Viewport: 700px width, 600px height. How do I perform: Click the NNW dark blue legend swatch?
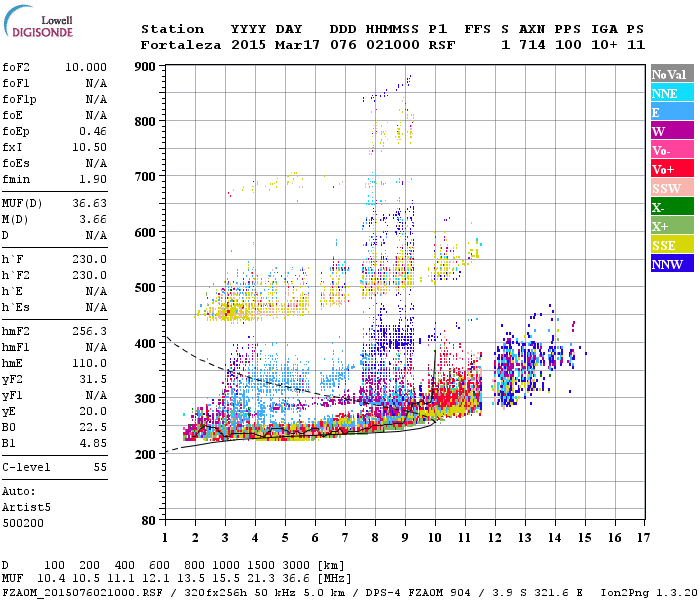coord(672,264)
